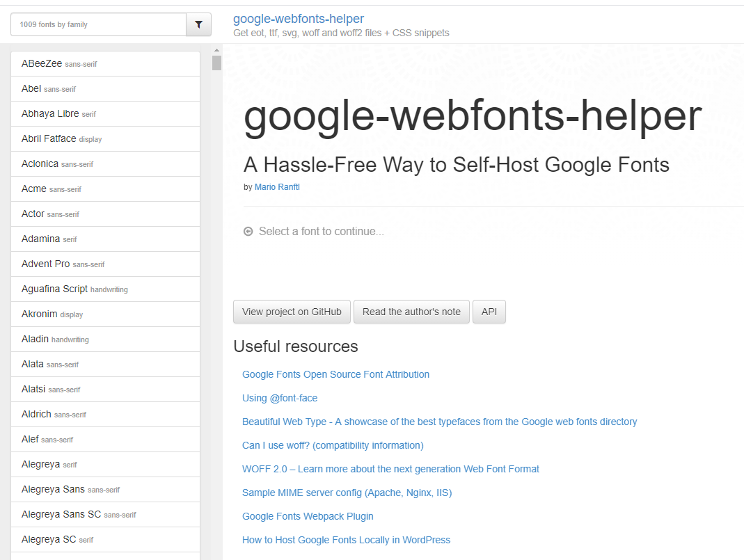Click Read the author's note button
The image size is (744, 560).
(x=411, y=312)
